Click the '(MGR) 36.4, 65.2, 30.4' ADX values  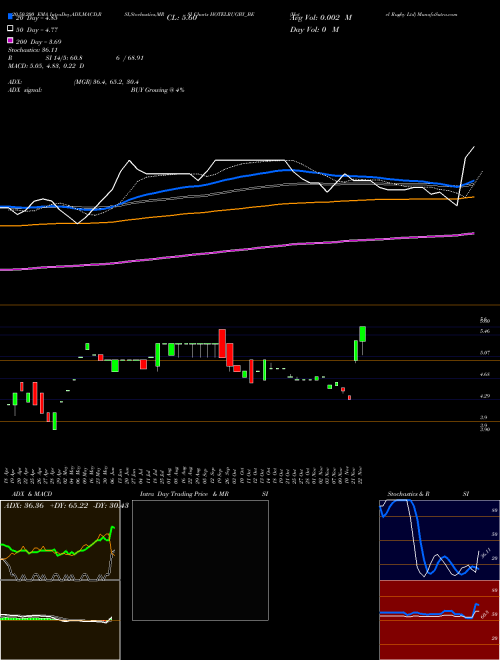(106, 82)
